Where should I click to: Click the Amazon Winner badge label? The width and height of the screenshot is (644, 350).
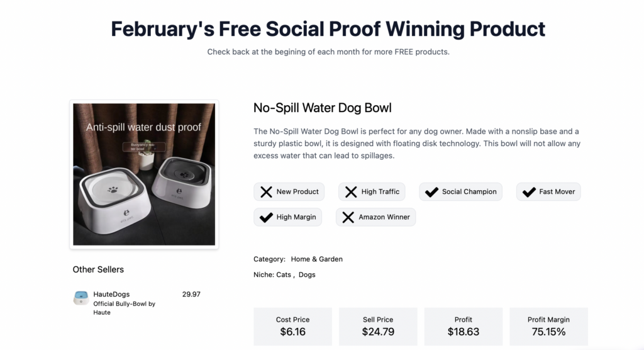click(x=384, y=217)
